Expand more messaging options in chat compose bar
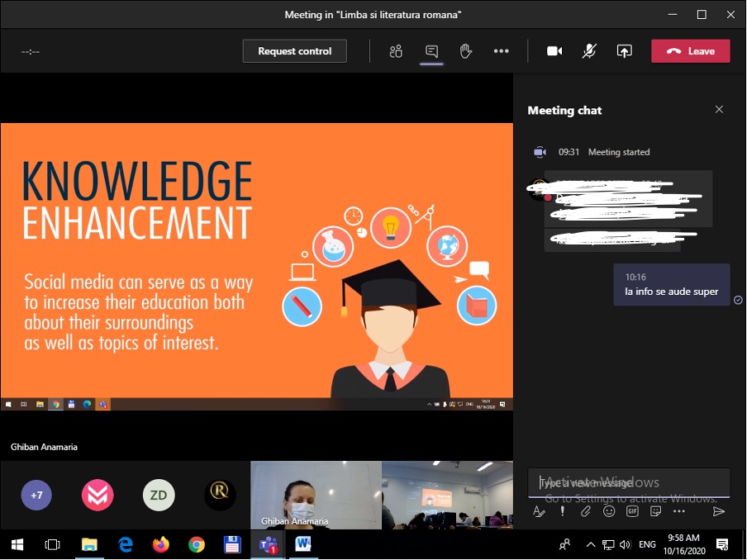Image resolution: width=747 pixels, height=560 pixels. tap(679, 511)
